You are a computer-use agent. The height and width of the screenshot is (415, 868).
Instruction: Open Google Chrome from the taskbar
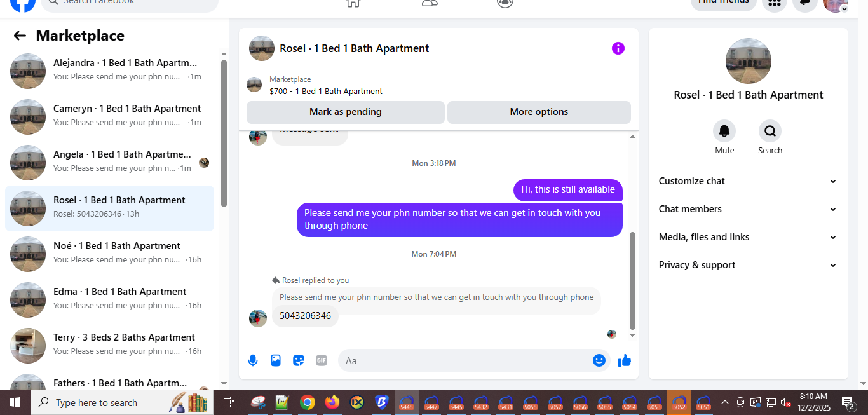[x=308, y=402]
